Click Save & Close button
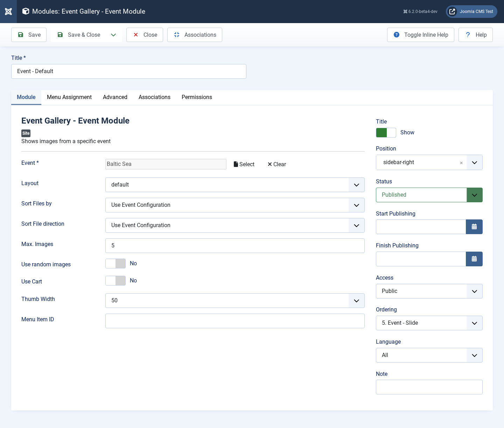This screenshot has width=504, height=428. 78,35
